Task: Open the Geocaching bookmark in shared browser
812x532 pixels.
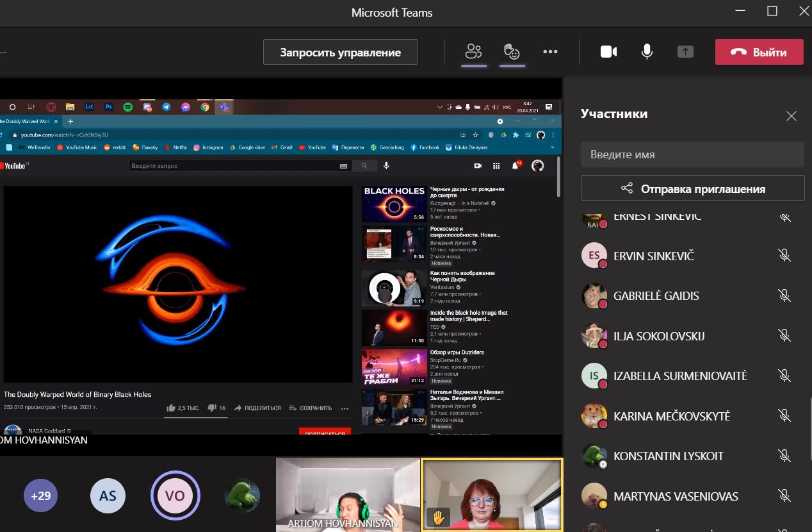Action: coord(387,147)
